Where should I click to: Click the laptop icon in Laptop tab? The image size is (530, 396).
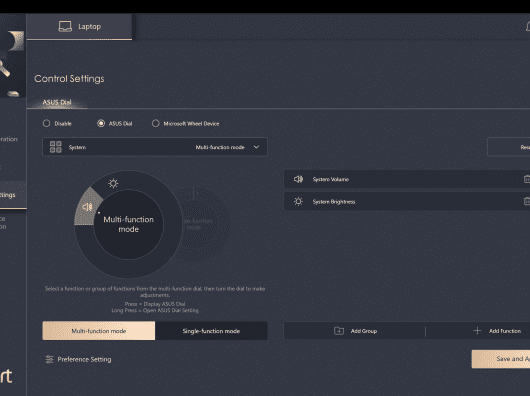(65, 26)
